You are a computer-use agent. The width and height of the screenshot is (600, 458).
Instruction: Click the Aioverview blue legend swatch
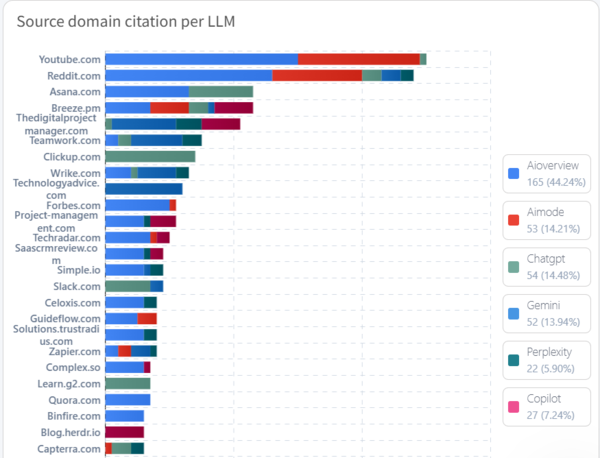pyautogui.click(x=514, y=173)
